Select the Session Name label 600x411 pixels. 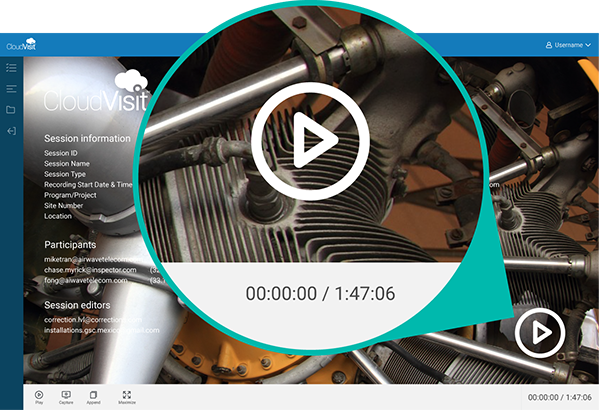67,164
